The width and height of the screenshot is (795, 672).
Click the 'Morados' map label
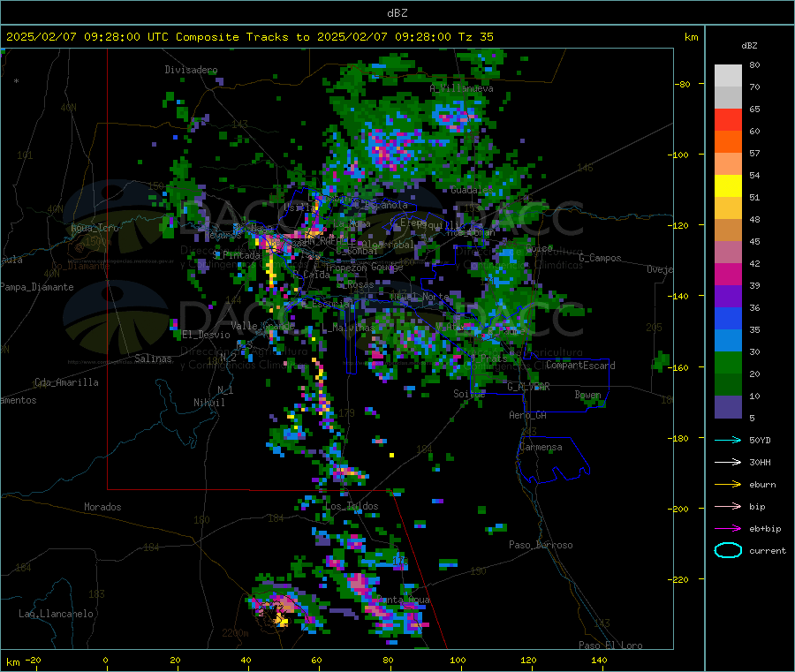(x=102, y=507)
